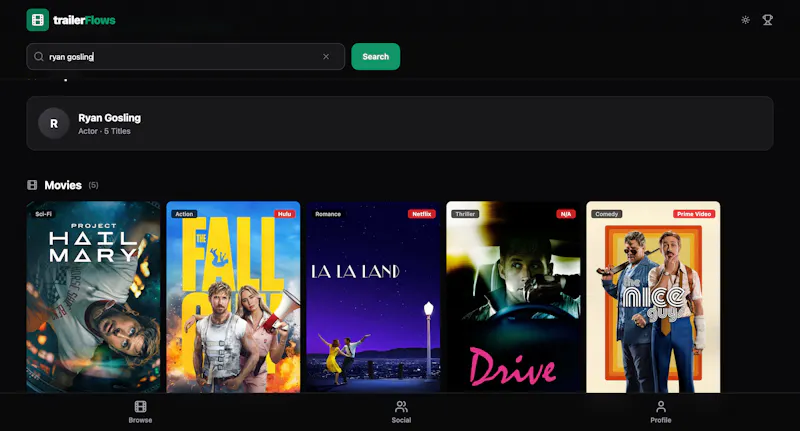Click the (5) movies count label
The image size is (800, 431).
93,185
